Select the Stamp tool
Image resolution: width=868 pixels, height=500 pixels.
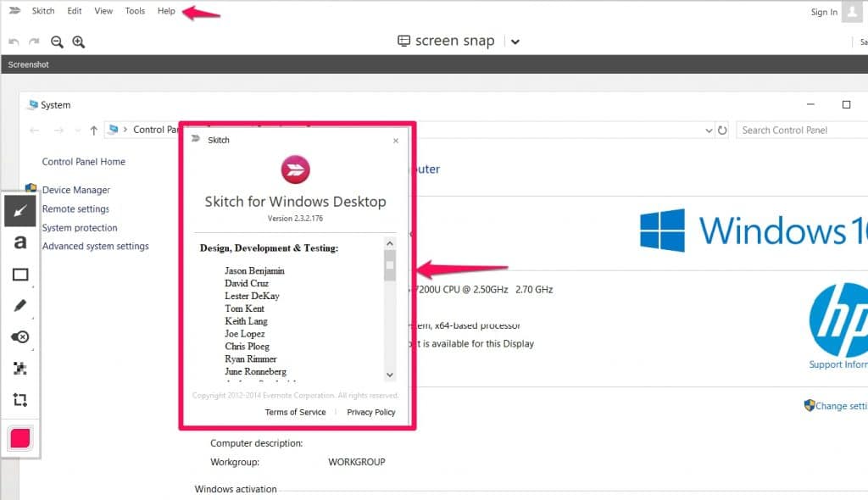click(20, 336)
